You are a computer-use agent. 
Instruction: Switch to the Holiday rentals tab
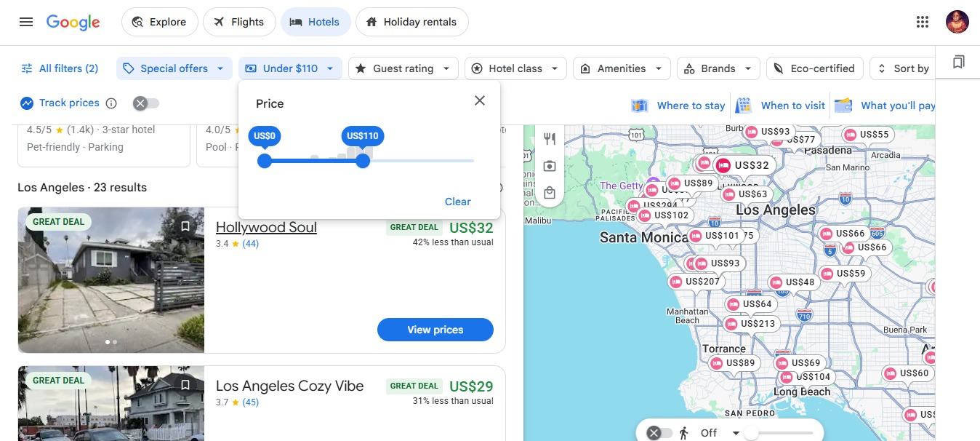point(411,22)
